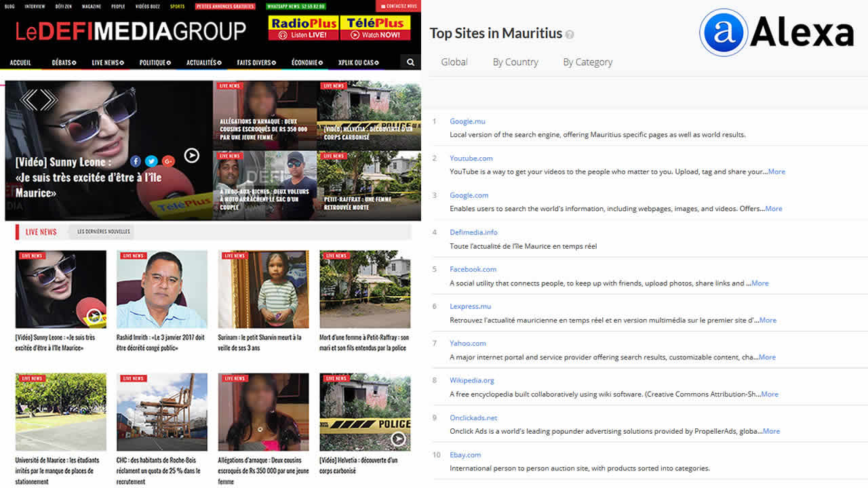The height and width of the screenshot is (488, 868).
Task: Click the Alexa logo icon
Action: (x=723, y=32)
